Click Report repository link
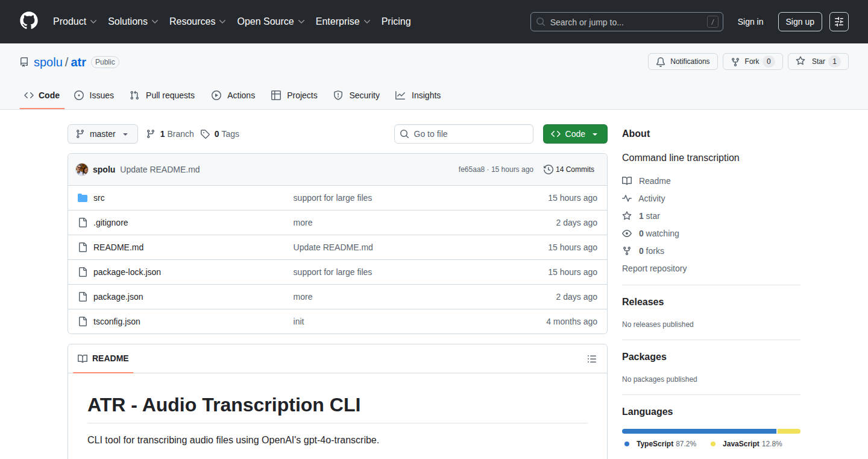The width and height of the screenshot is (868, 459). 654,268
